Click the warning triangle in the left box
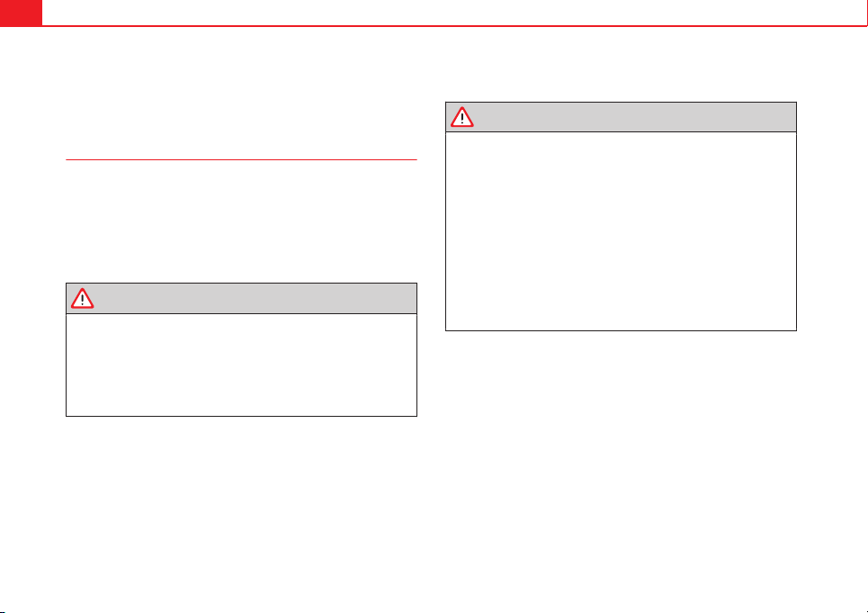The width and height of the screenshot is (868, 613). (83, 299)
